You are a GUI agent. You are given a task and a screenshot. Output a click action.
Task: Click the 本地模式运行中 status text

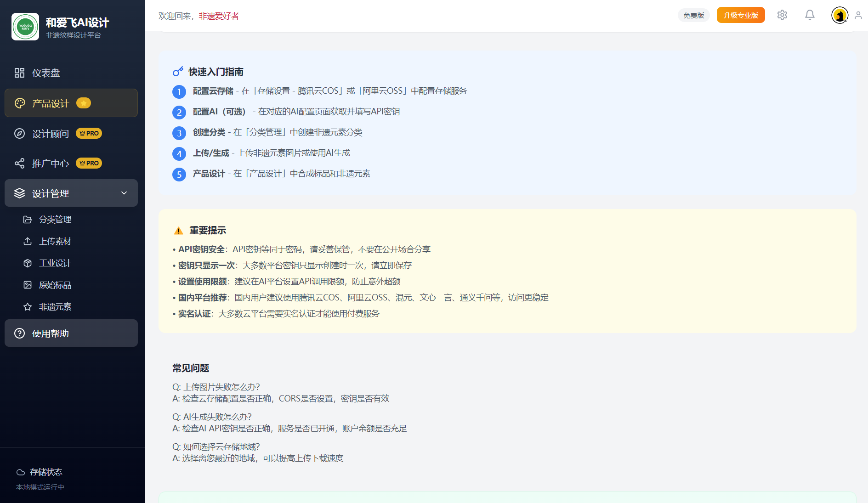point(40,487)
